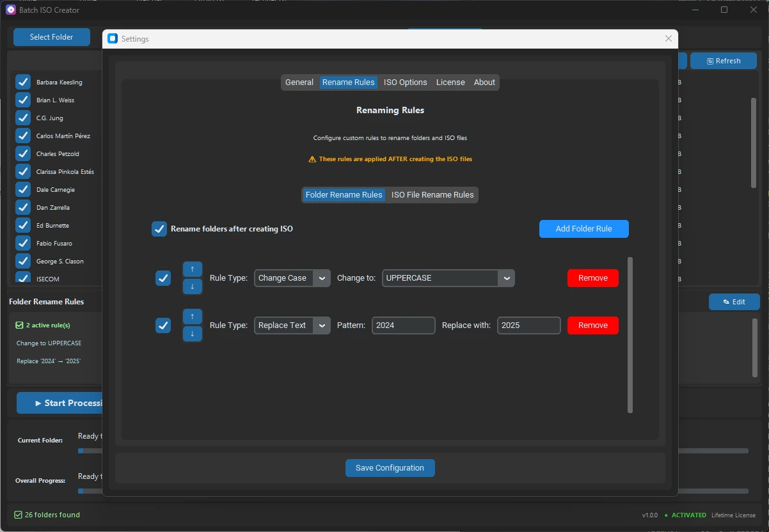769x532 pixels.
Task: Click the Pattern field containing 2024
Action: point(403,325)
